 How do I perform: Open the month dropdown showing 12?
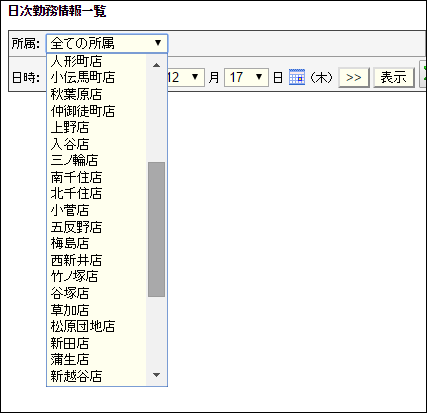click(185, 77)
